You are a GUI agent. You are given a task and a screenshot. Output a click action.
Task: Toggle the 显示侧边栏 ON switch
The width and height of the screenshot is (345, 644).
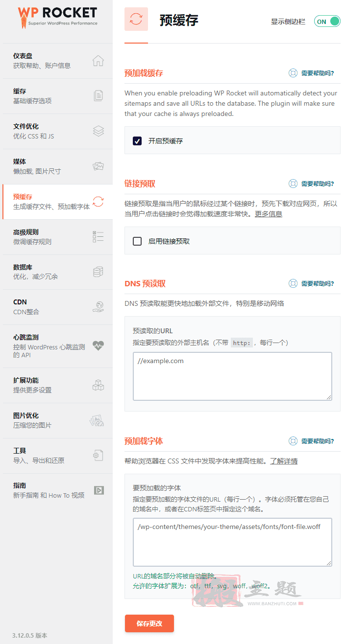tap(327, 21)
